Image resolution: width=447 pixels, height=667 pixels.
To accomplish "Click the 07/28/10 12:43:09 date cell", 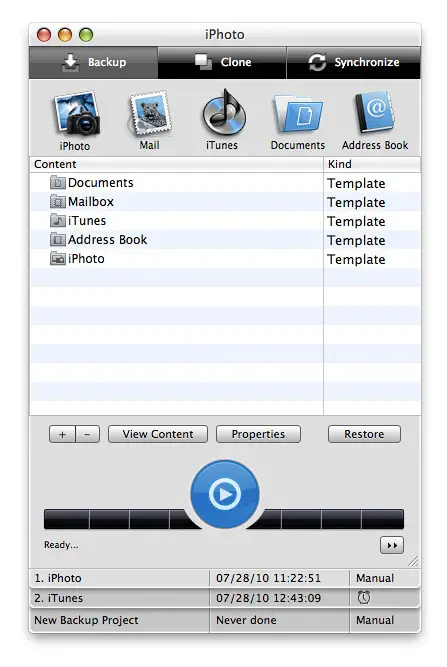I will pyautogui.click(x=279, y=598).
